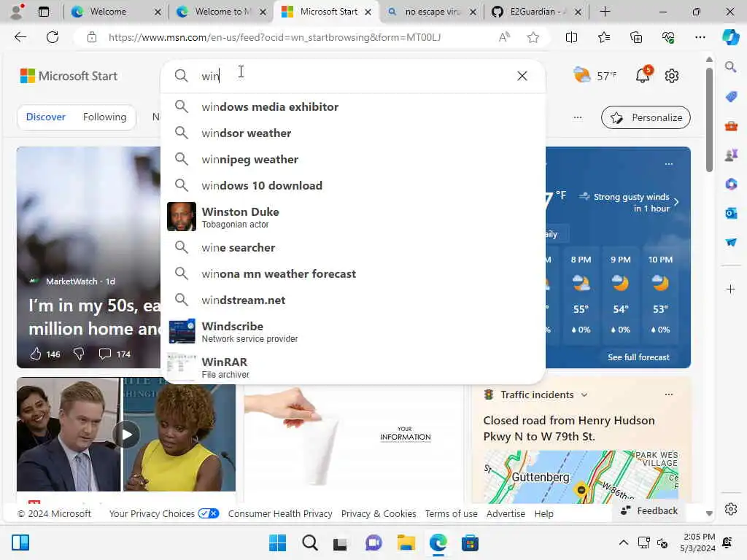Open Consumer Health Privacy link

click(280, 514)
